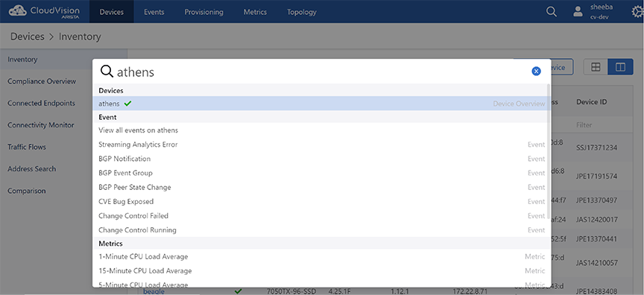Click the search results scrollbar

click(x=549, y=152)
